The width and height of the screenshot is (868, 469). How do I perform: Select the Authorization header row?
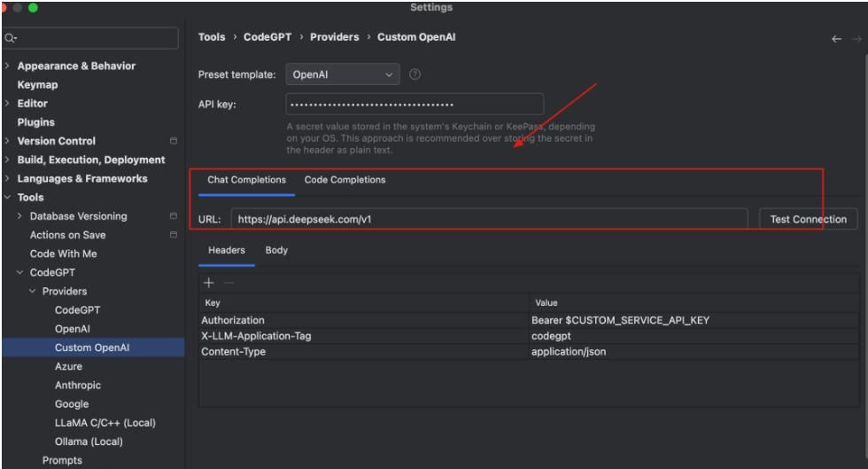pyautogui.click(x=363, y=320)
